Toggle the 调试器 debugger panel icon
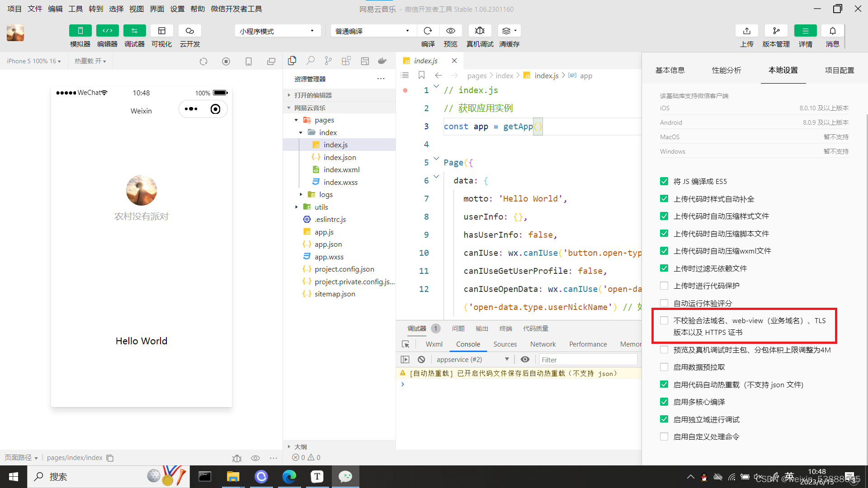Viewport: 868px width, 488px height. 134,31
